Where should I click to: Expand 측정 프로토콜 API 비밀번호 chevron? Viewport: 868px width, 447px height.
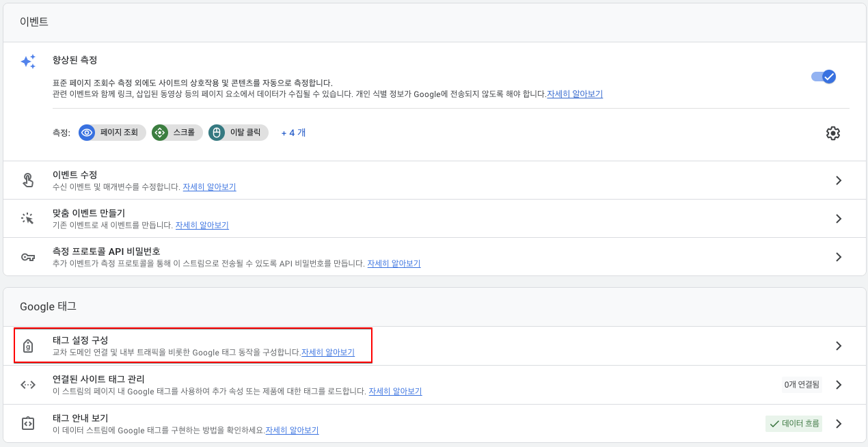click(x=839, y=257)
